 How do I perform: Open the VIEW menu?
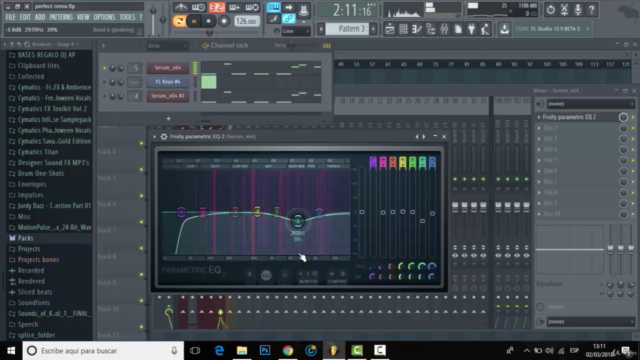83,17
